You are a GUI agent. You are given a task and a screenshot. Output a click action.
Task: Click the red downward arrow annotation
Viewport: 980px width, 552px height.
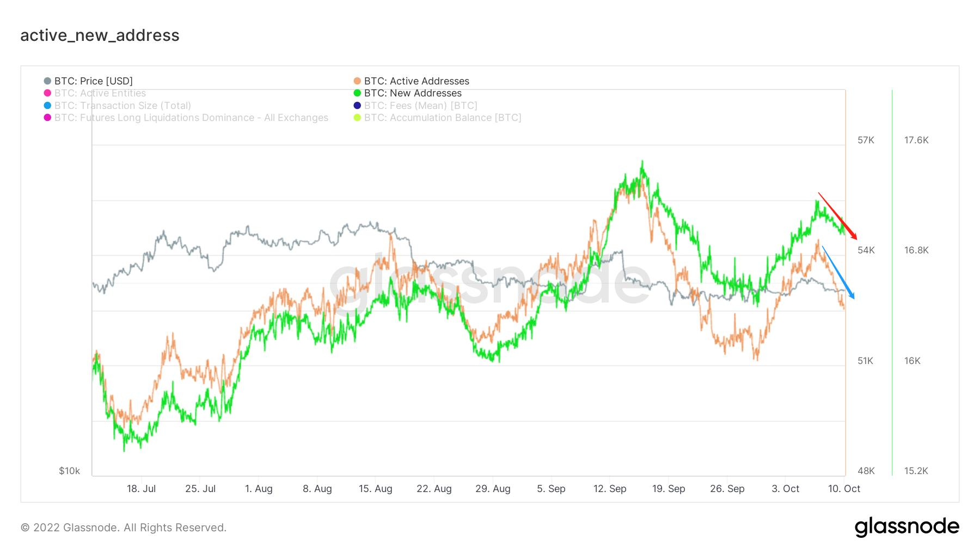(837, 216)
